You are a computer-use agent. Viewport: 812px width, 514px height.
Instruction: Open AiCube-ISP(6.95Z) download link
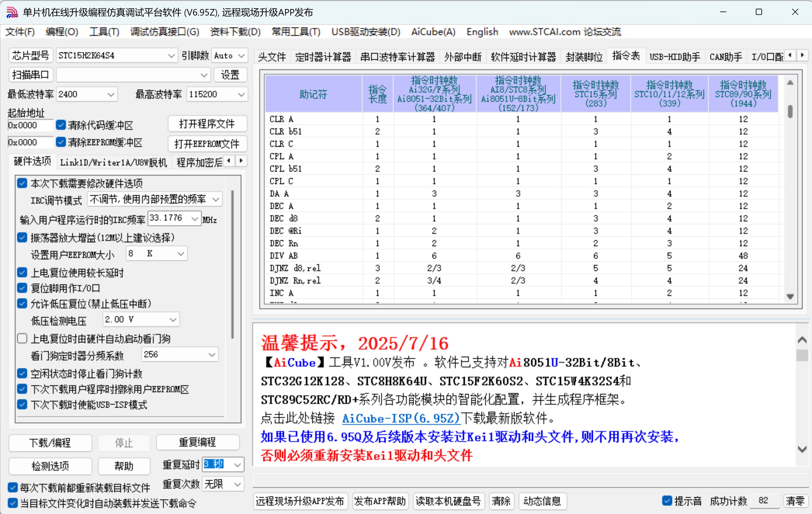tap(401, 418)
